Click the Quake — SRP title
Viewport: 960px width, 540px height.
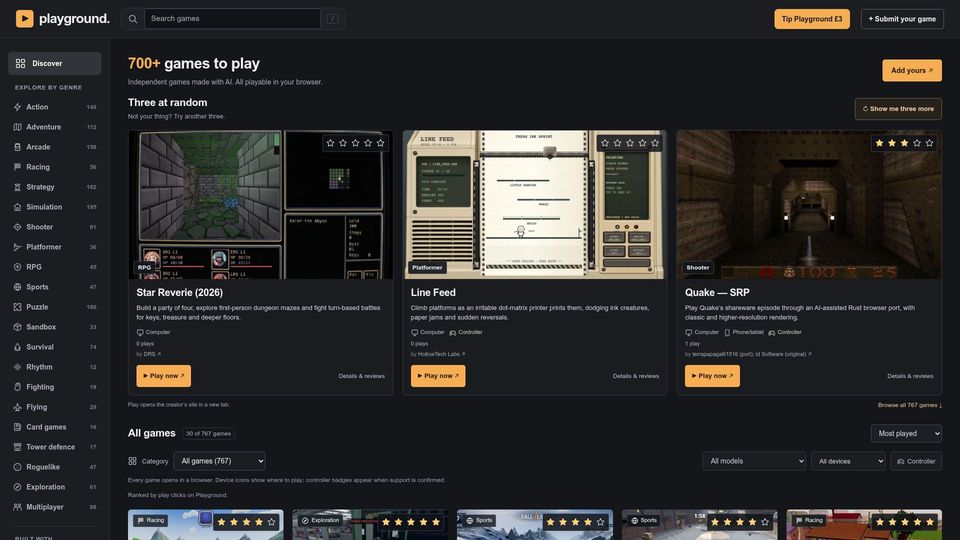click(717, 293)
